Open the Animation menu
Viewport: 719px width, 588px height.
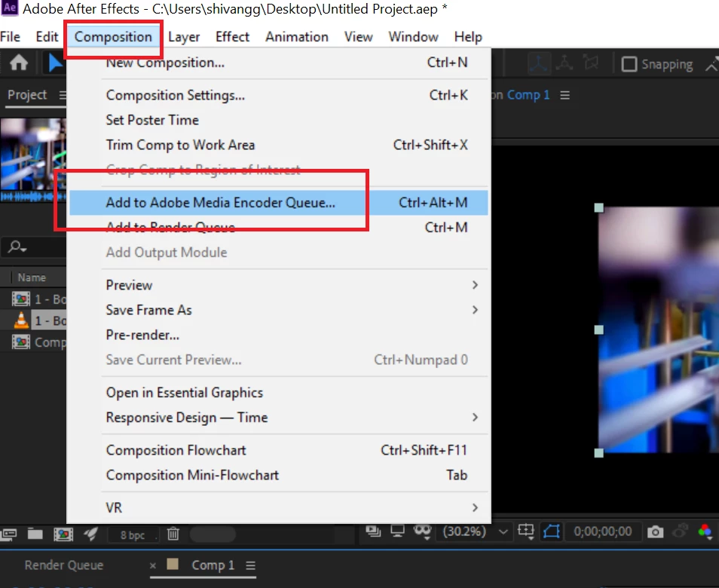click(x=297, y=37)
